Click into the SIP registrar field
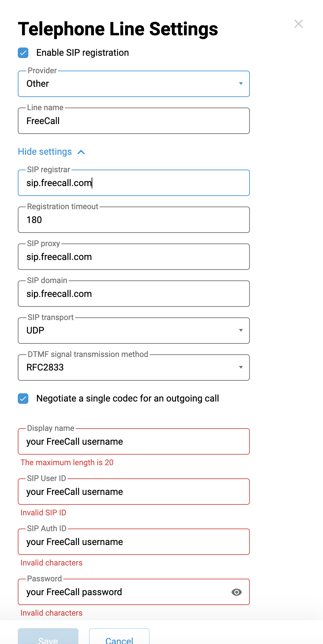This screenshot has width=323, height=644. pyautogui.click(x=134, y=183)
